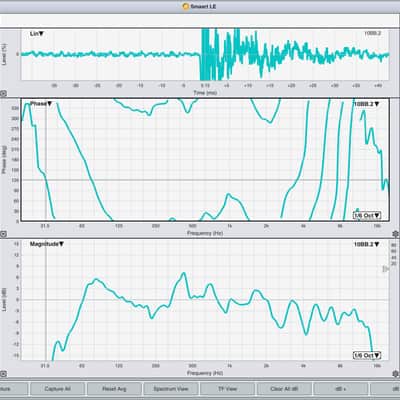
Task: Click the Reset Avg button
Action: point(114,389)
